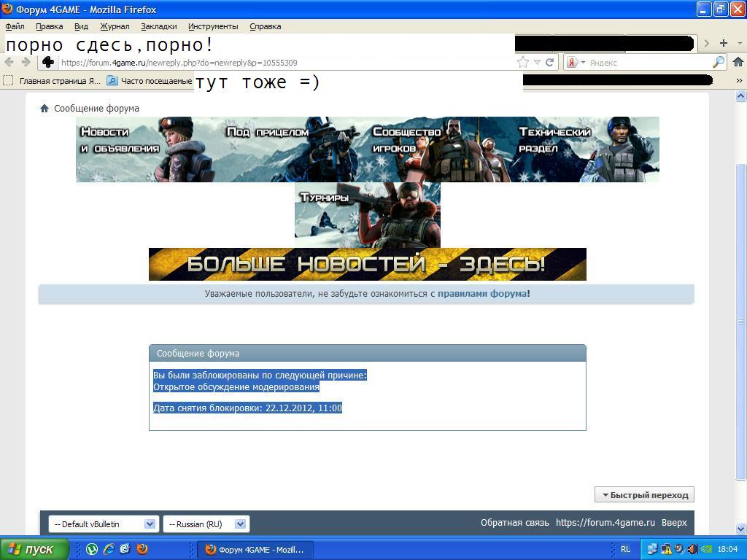
Task: Click the network connection tray icon
Action: pyautogui.click(x=653, y=550)
